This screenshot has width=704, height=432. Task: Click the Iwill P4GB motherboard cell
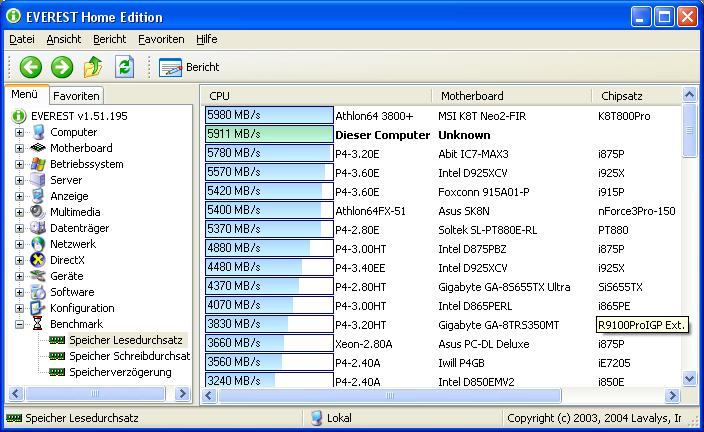pos(461,363)
